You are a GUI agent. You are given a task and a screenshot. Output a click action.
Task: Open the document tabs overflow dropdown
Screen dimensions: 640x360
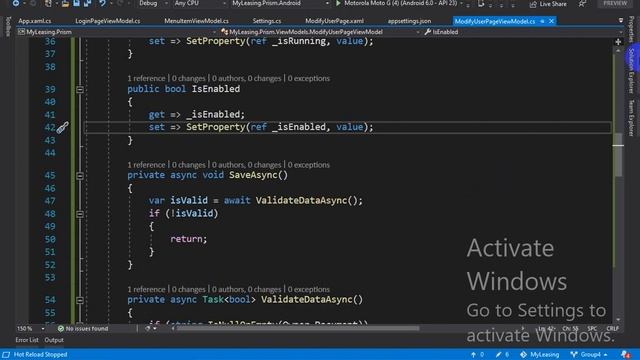[621, 20]
